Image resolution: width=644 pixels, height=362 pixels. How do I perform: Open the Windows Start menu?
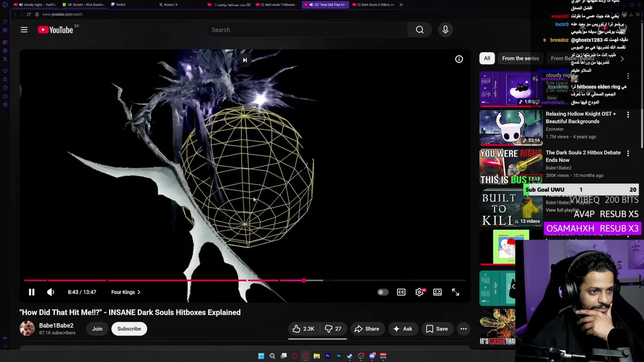point(261,356)
